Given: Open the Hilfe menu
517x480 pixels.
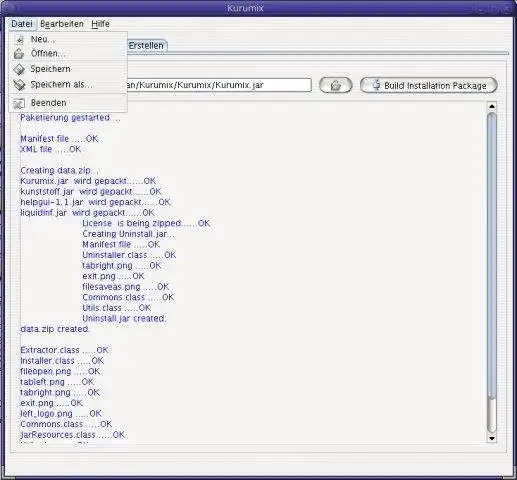Looking at the screenshot, I should tap(100, 24).
